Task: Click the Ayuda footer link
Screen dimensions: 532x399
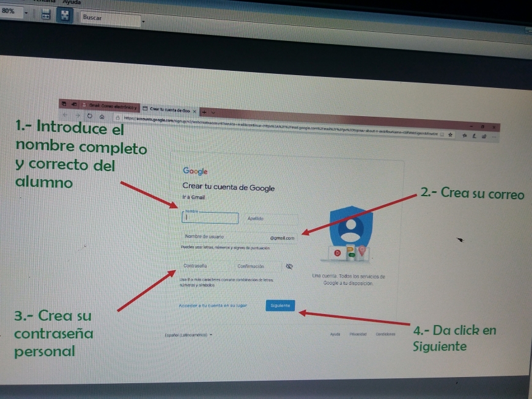Action: tap(335, 334)
